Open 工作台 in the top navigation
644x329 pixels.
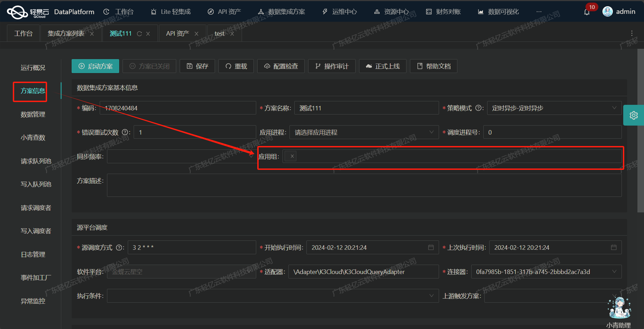tap(118, 12)
